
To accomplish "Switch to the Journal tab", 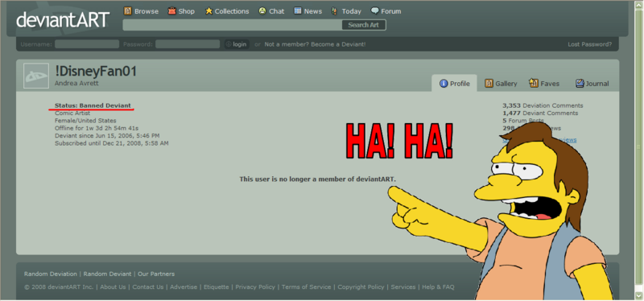I will coord(592,84).
